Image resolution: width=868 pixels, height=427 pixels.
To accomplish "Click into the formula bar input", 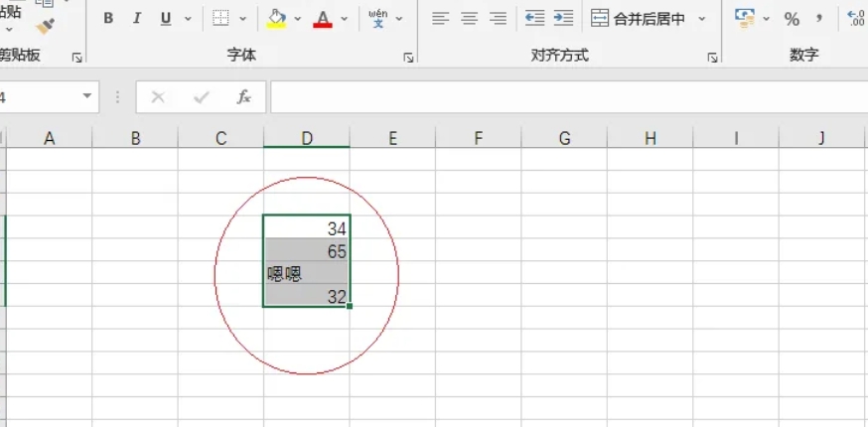I will [569, 97].
